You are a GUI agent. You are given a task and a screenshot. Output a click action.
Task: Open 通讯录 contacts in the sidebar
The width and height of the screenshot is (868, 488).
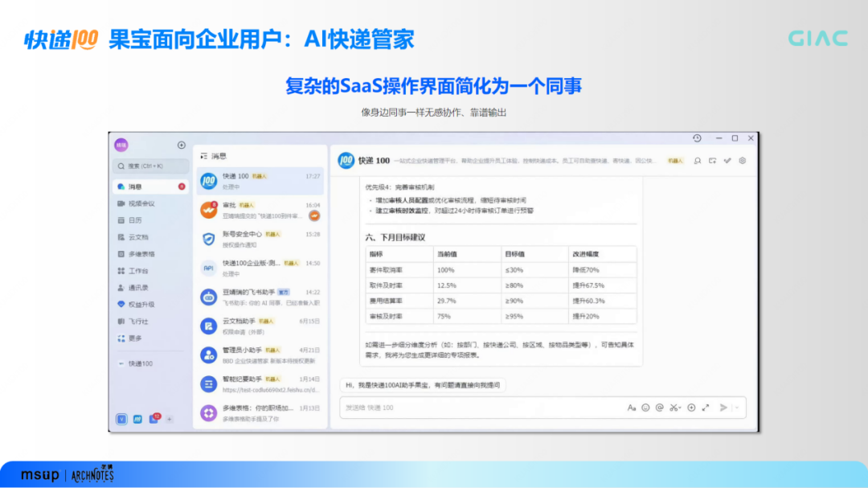[x=150, y=288]
